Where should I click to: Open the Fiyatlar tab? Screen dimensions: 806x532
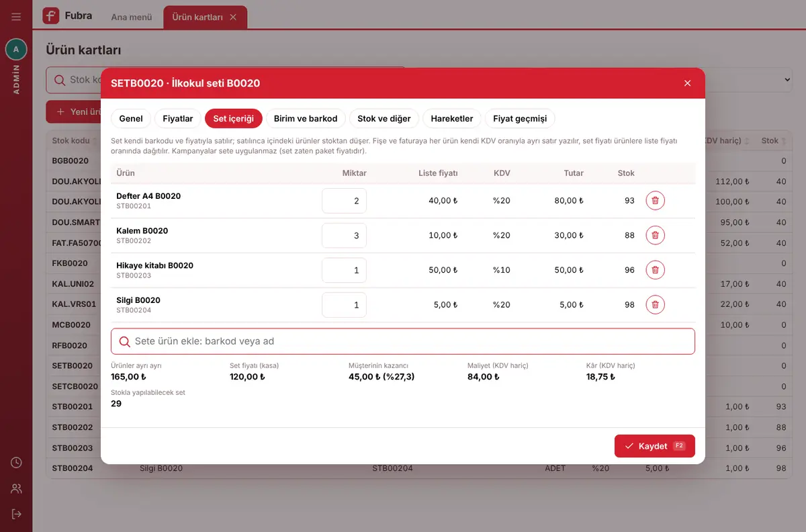coord(178,118)
